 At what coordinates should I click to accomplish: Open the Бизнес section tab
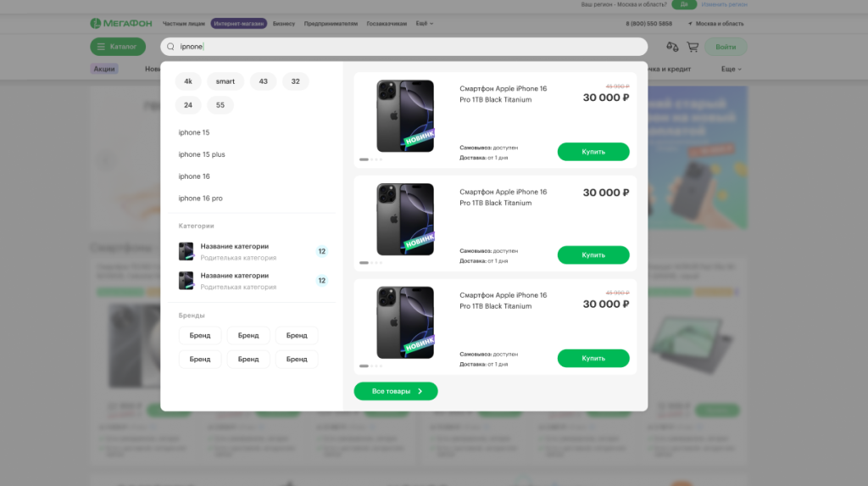(284, 24)
